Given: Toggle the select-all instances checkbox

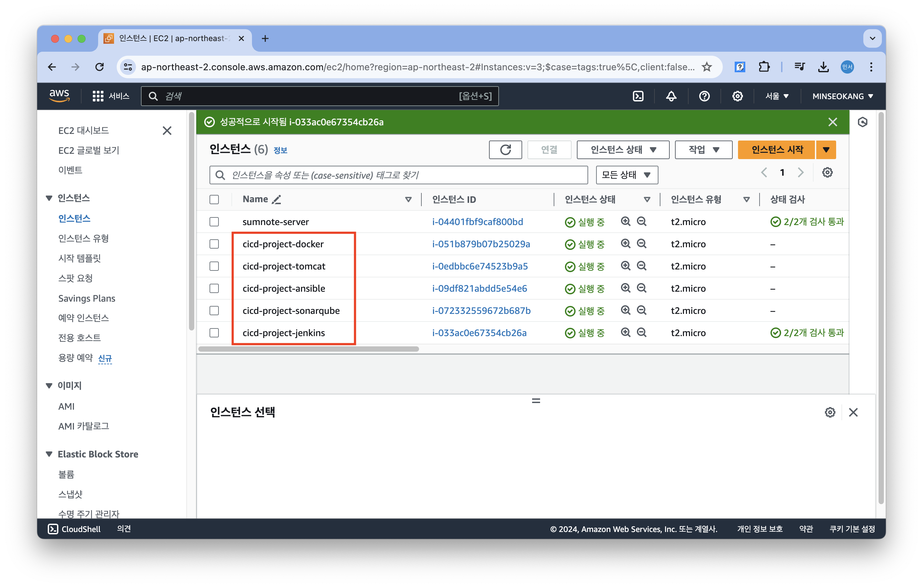Looking at the screenshot, I should (214, 199).
